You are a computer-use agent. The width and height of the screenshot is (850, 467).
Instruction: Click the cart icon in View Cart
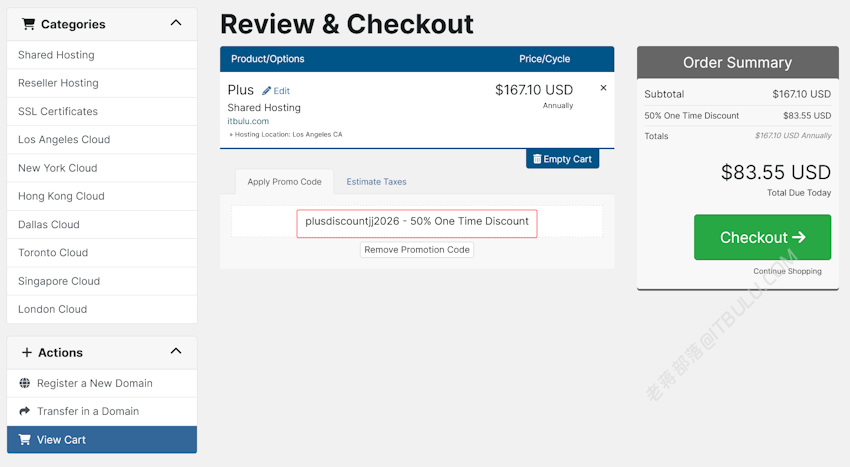pyautogui.click(x=25, y=439)
